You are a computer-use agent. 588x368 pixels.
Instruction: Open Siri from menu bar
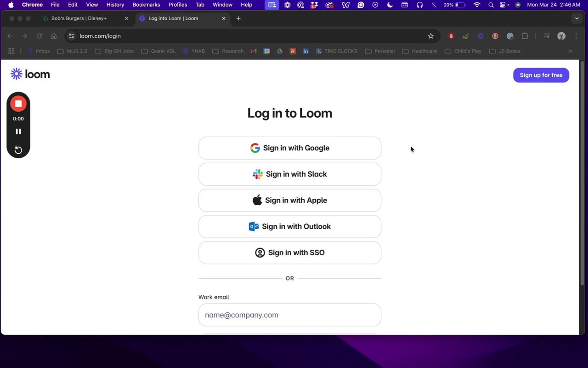(518, 5)
